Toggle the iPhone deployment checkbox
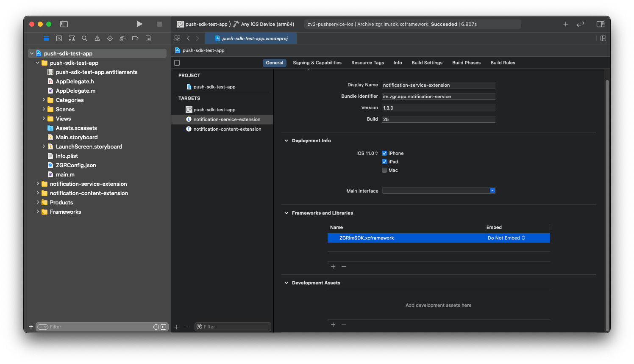This screenshot has width=634, height=364. (384, 153)
